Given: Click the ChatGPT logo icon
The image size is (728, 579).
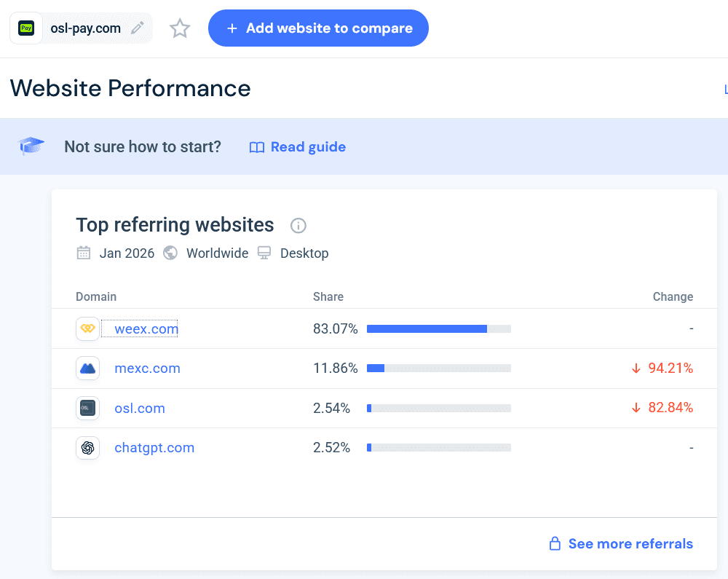Looking at the screenshot, I should (x=87, y=448).
